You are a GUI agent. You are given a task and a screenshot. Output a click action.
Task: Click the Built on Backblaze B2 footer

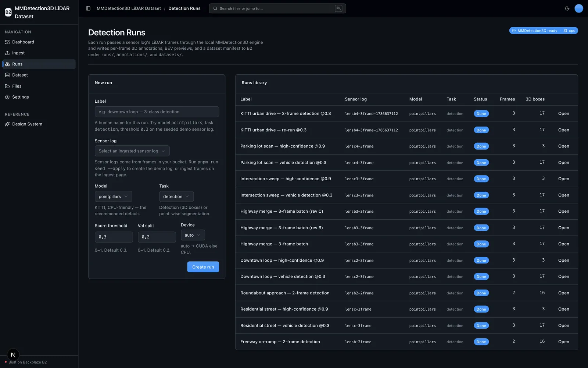28,362
